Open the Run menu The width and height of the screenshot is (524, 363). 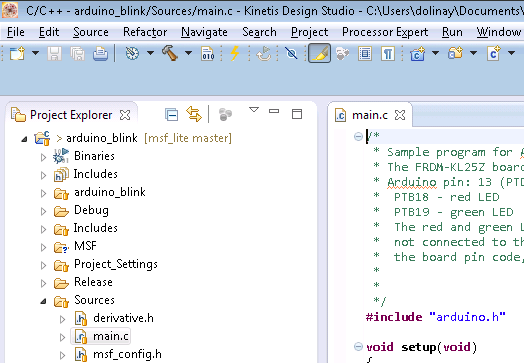coord(452,32)
